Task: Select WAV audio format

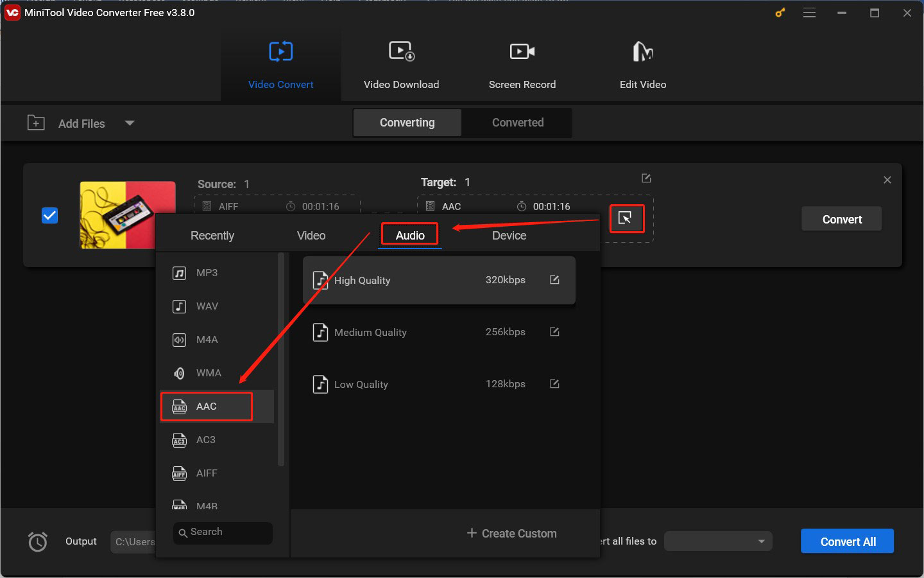Action: (217, 306)
